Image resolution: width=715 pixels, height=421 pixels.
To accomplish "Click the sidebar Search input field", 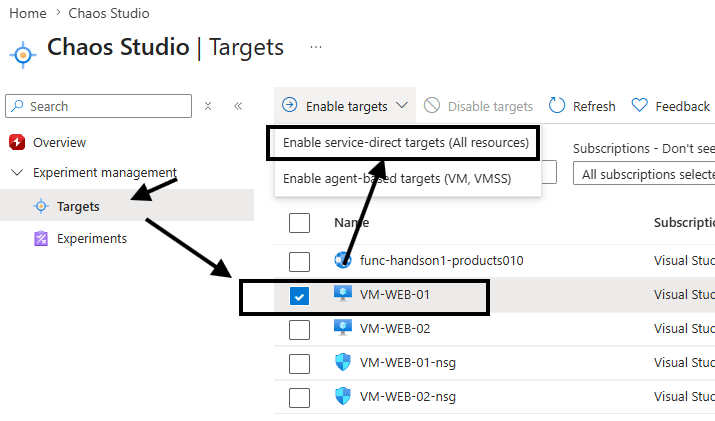I will 98,106.
